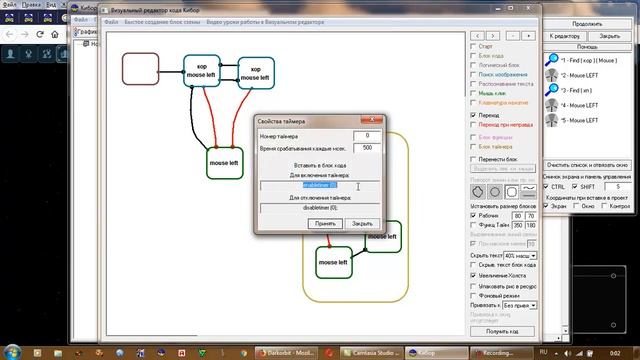Click the 'disabletimer (0);' text field
The width and height of the screenshot is (640, 360).
click(x=320, y=208)
